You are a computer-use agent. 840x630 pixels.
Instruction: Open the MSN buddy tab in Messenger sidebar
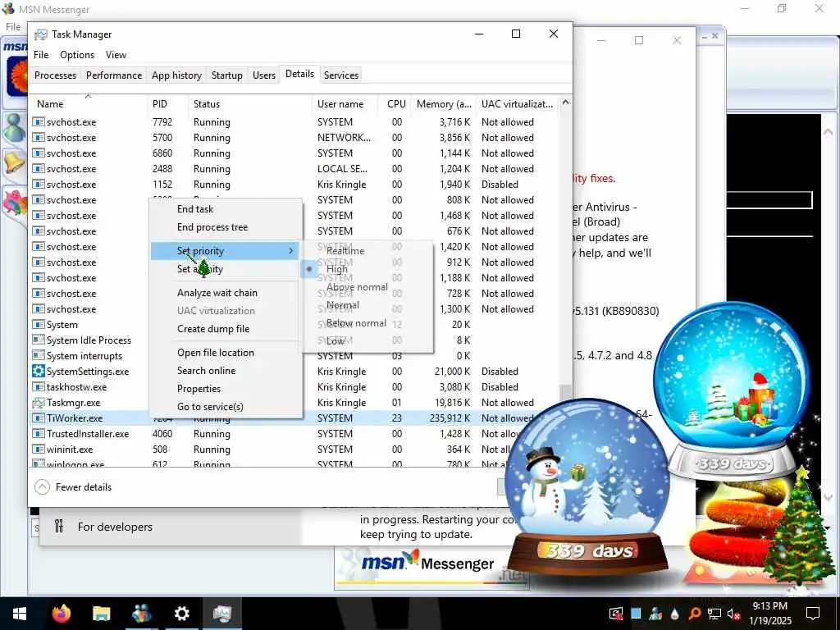14,129
